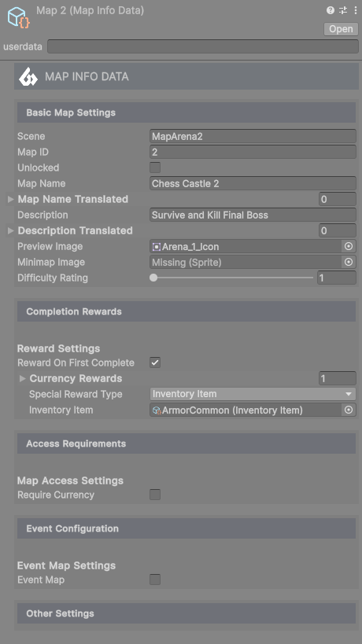Click the Preview Image label
The height and width of the screenshot is (644, 362).
click(x=50, y=246)
